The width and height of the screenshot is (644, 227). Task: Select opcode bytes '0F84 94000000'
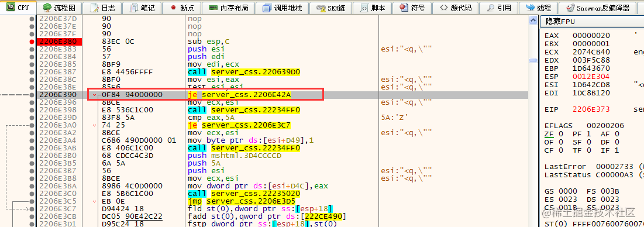pyautogui.click(x=132, y=95)
